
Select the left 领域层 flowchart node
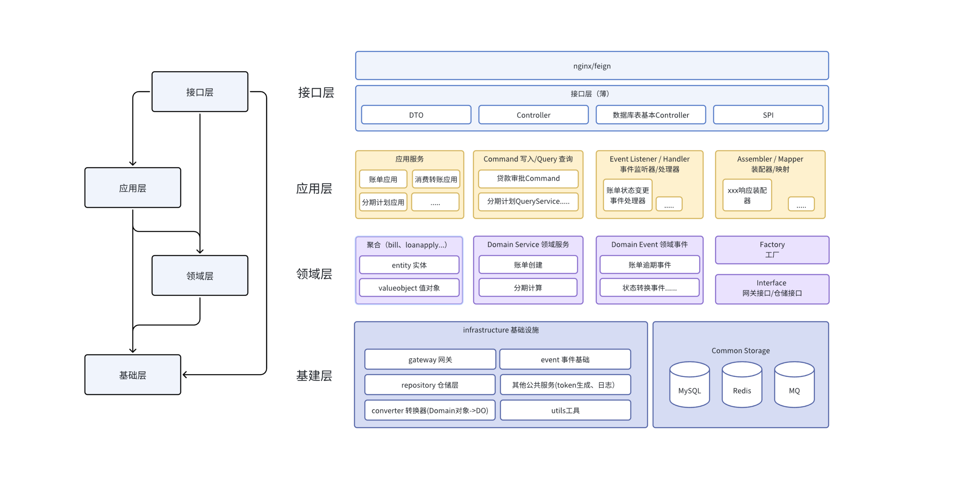(x=199, y=275)
